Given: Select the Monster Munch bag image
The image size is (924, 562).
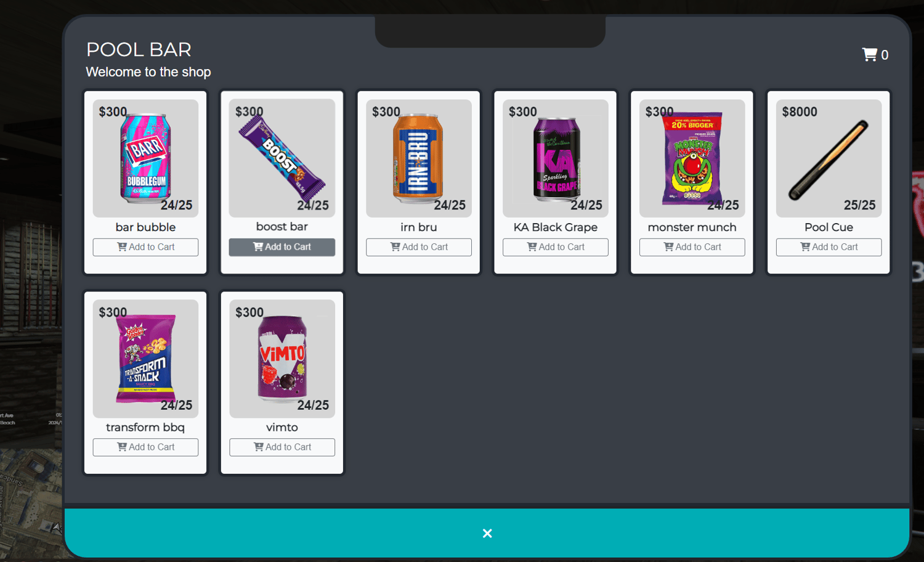Looking at the screenshot, I should tap(692, 158).
